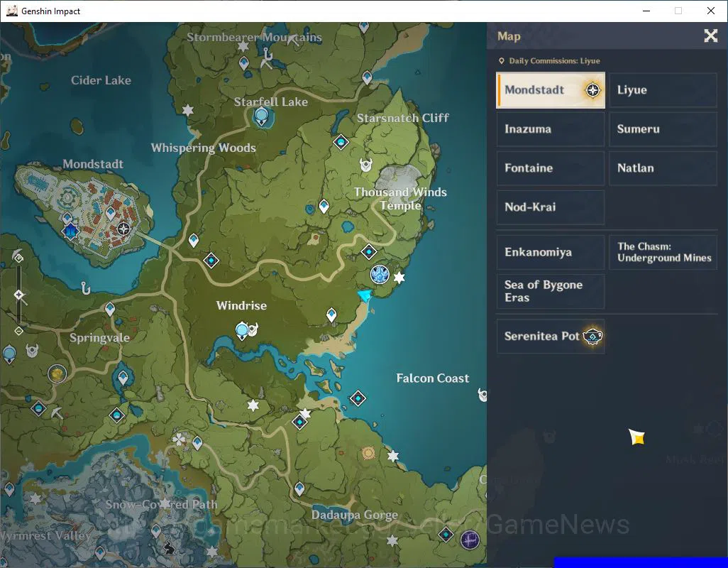
Task: Go to Enkanomiya map
Action: (x=551, y=252)
